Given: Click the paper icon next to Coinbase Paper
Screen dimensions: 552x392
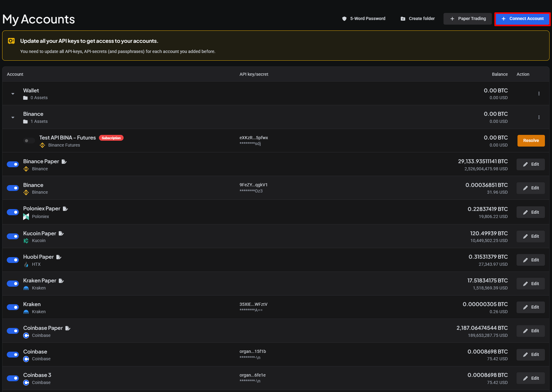Looking at the screenshot, I should tap(68, 328).
